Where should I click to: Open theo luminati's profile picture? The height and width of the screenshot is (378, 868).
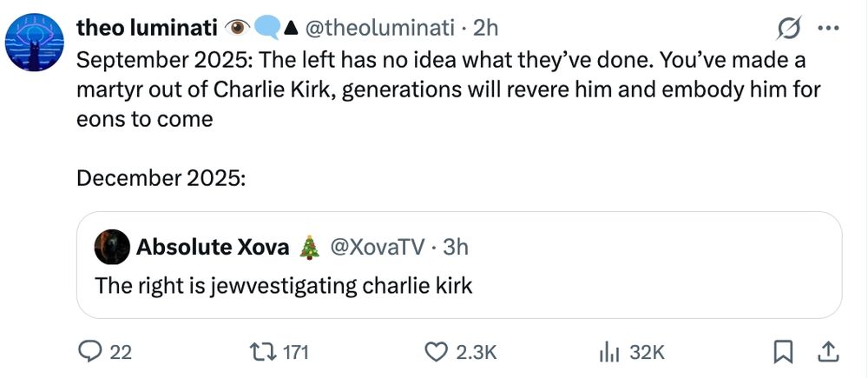(x=35, y=43)
